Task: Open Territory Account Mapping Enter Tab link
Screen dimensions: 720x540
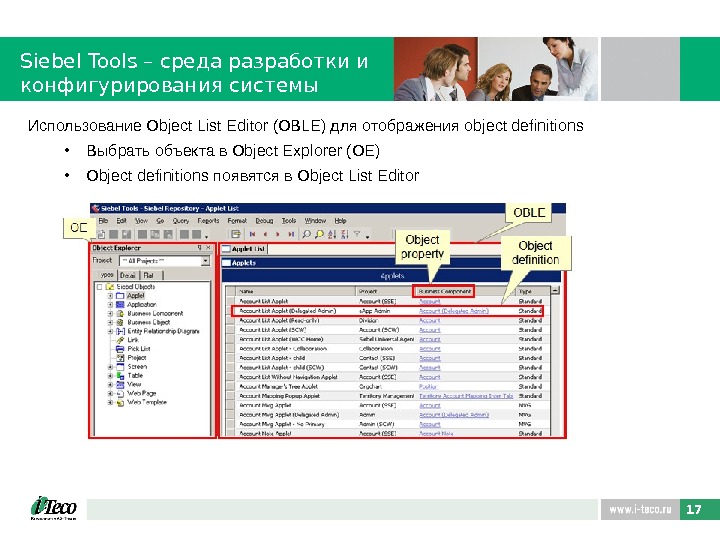Action: click(x=466, y=396)
